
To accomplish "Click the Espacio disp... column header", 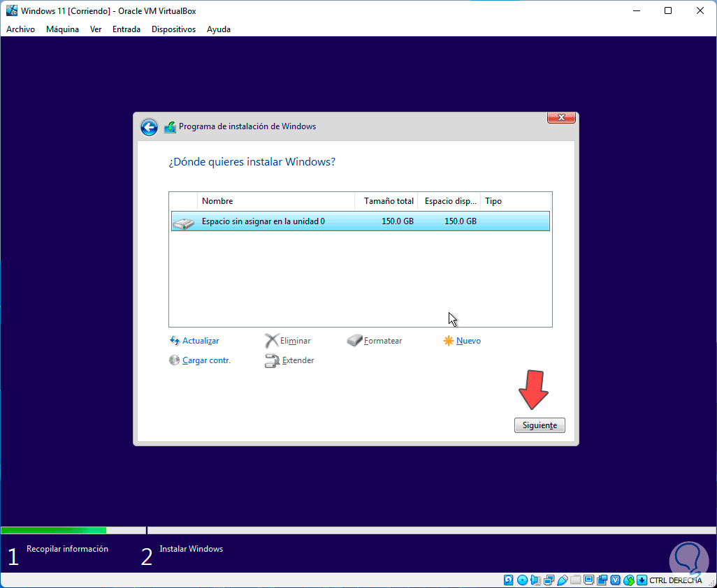I will (449, 201).
